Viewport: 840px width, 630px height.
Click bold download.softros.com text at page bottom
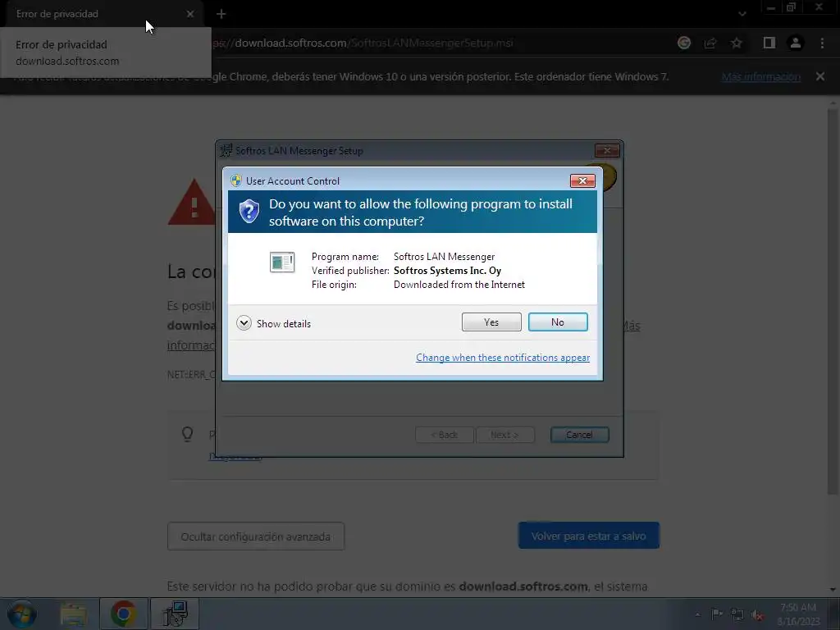click(523, 586)
